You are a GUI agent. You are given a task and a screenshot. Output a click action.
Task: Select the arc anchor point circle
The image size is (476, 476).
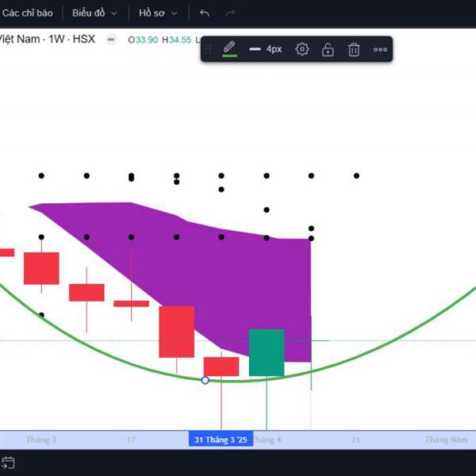point(205,380)
